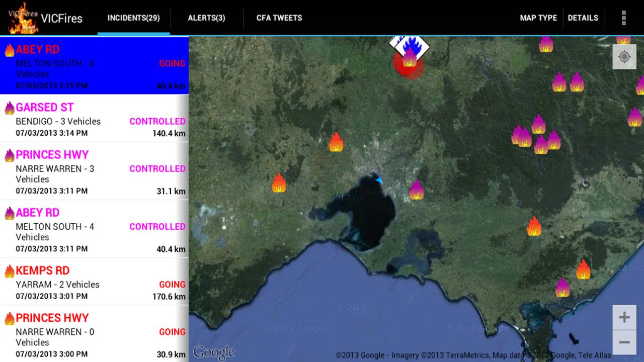This screenshot has height=362, width=644.
Task: Zoom in with the plus button
Action: 624,317
